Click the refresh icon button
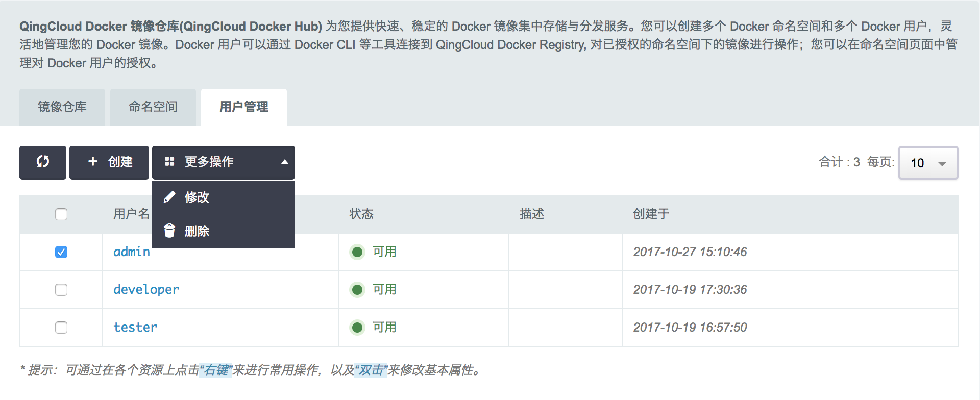The width and height of the screenshot is (980, 400). tap(43, 162)
